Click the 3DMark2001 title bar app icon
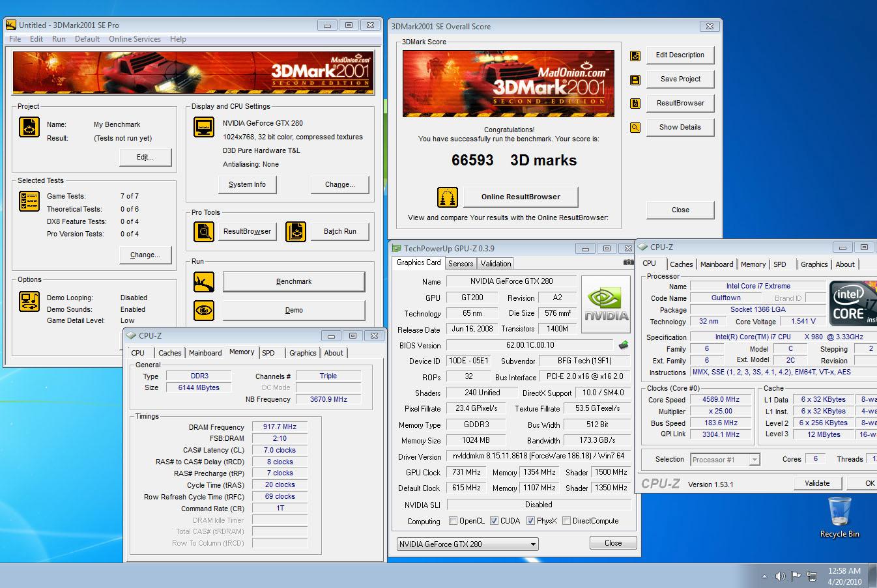 coord(11,25)
